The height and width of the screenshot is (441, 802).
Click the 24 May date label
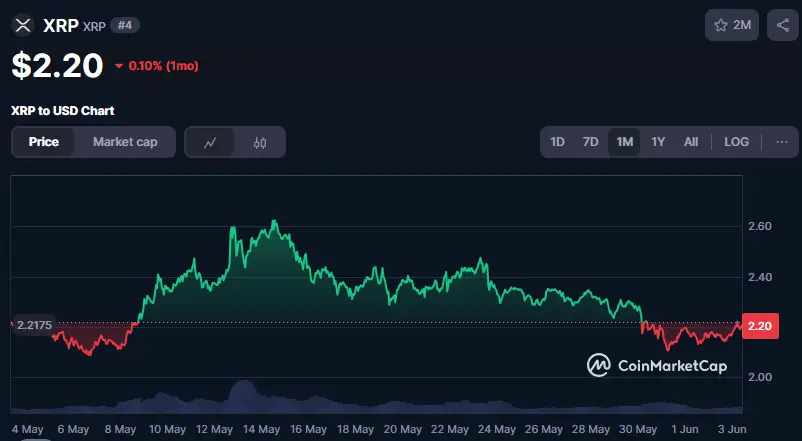(497, 429)
